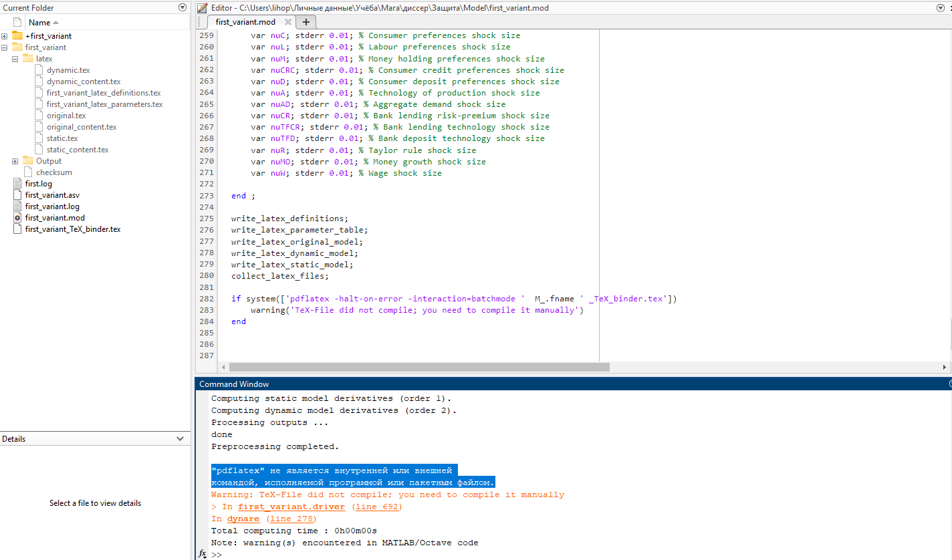Add a new editor tab with plus
The image size is (952, 560).
tap(306, 22)
